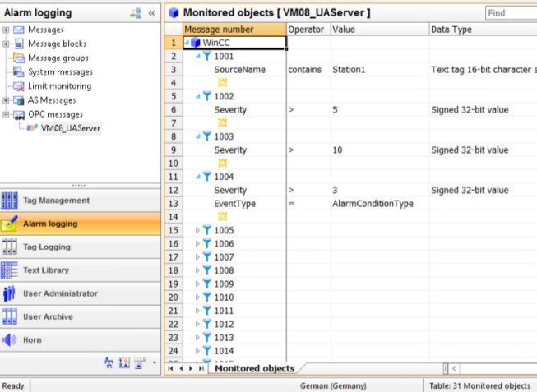Click the OPC messages icon
Screen dimensions: 537x392
pos(19,115)
